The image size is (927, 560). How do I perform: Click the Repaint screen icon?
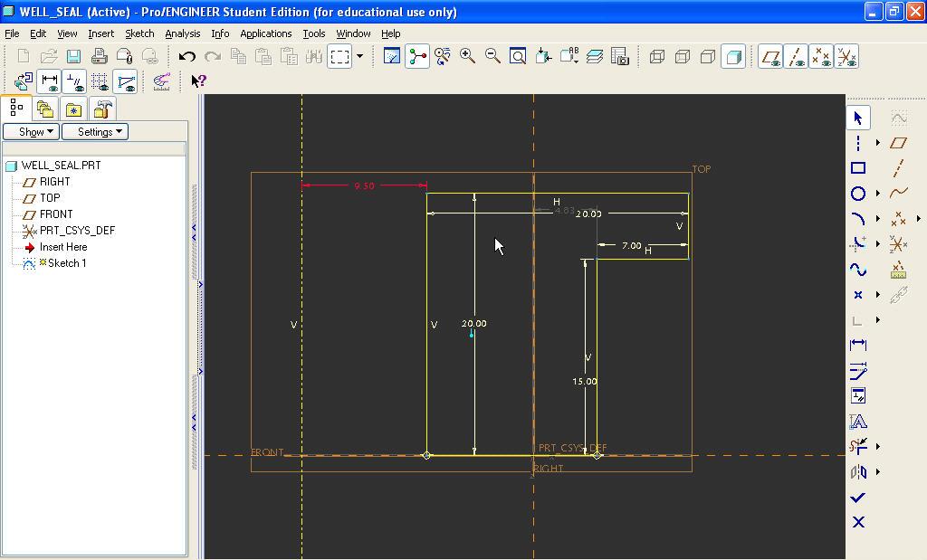pyautogui.click(x=391, y=57)
